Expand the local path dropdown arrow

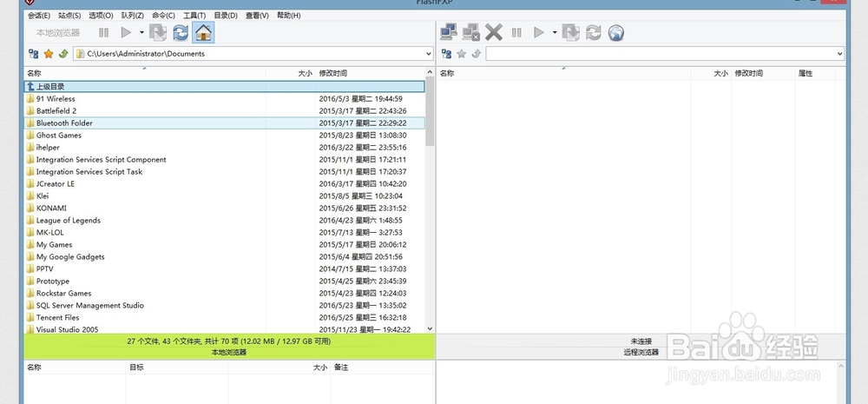coord(429,54)
